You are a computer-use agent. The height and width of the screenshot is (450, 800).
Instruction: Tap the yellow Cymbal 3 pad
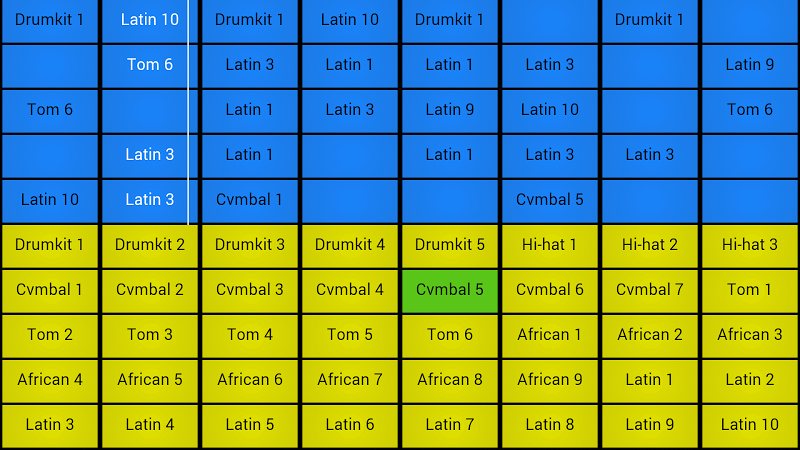point(249,290)
